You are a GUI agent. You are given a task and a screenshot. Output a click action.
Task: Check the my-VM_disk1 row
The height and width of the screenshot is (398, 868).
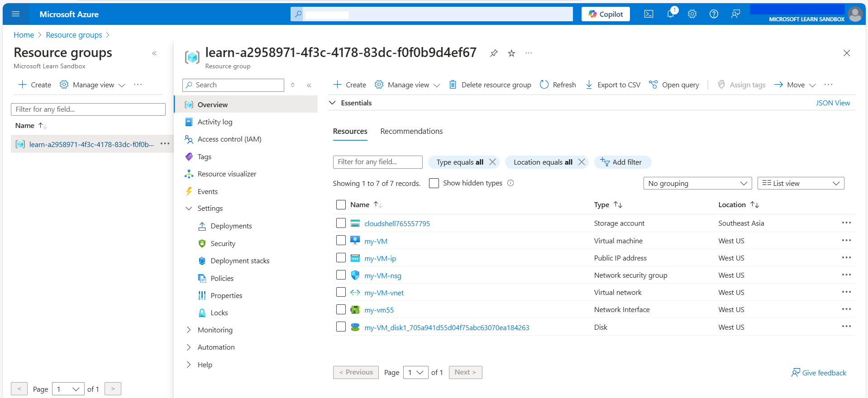pyautogui.click(x=341, y=327)
